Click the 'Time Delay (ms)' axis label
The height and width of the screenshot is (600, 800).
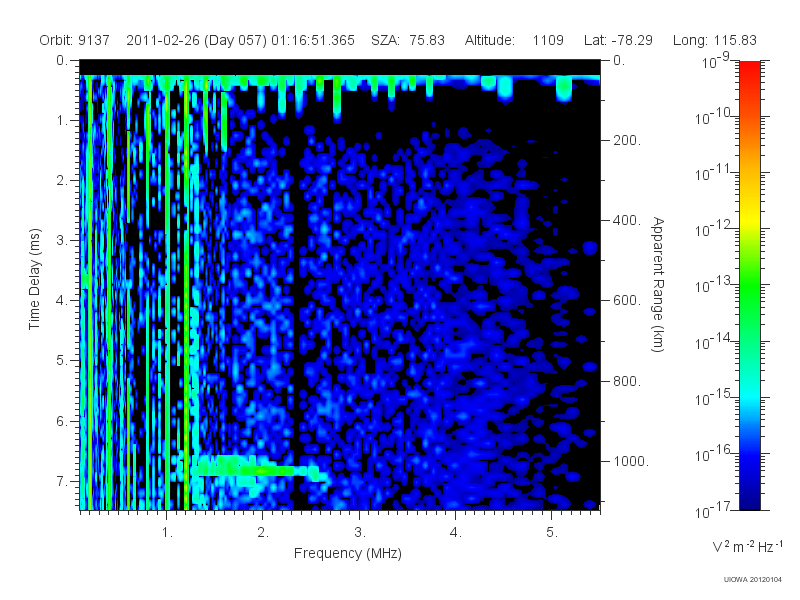(34, 279)
